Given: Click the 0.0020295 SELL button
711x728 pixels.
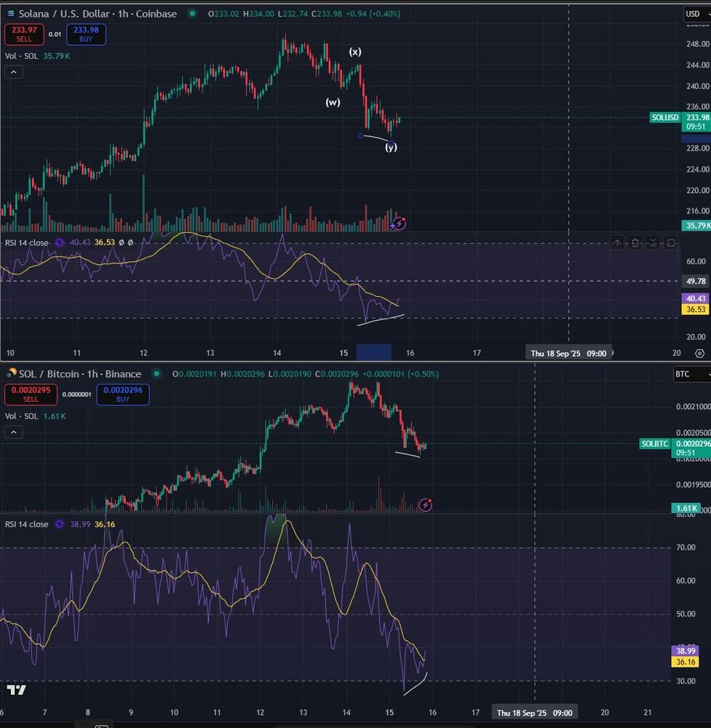Looking at the screenshot, I should (31, 394).
